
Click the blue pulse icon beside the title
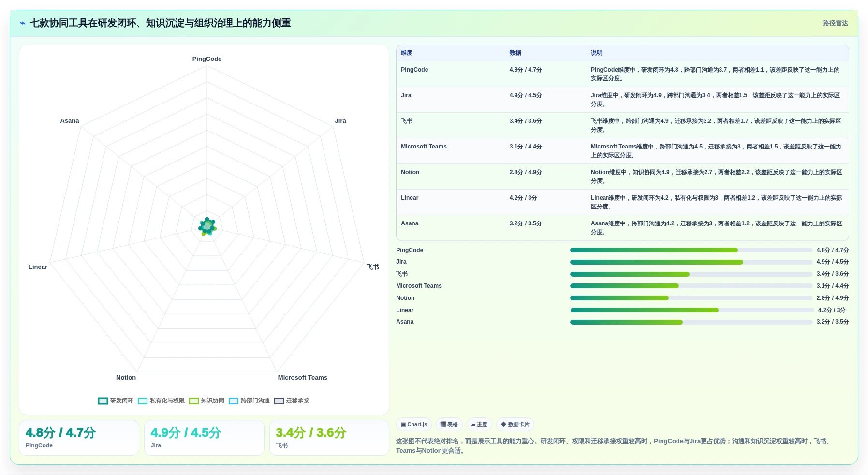point(23,23)
